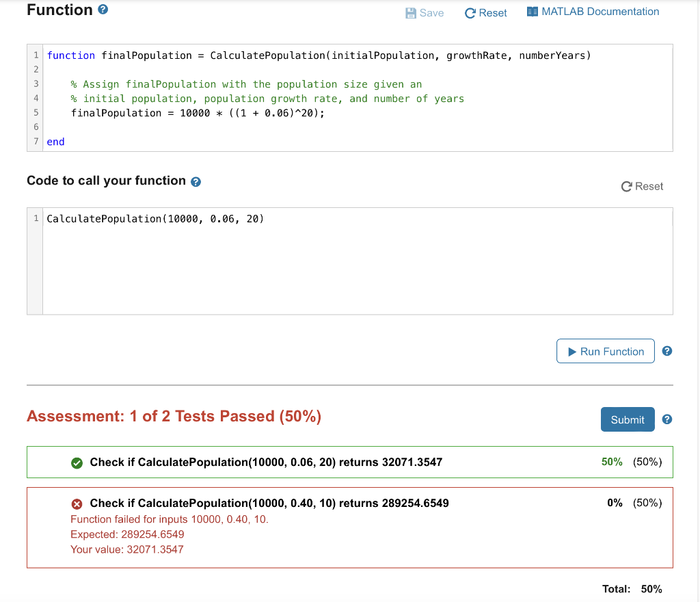Click the circular arrow icon of the blue Reset
This screenshot has height=602, width=700.
coord(470,13)
